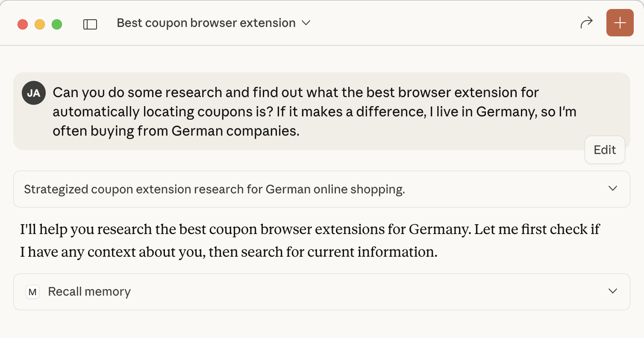The image size is (644, 338).
Task: Click the assistant reply starting I'll help you
Action: pyautogui.click(x=309, y=229)
